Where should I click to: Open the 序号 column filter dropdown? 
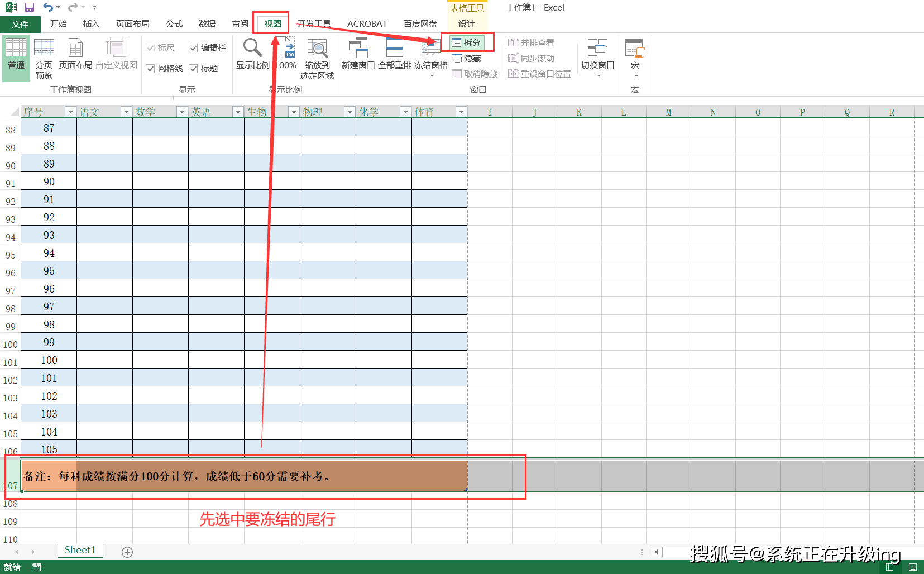[x=70, y=112]
